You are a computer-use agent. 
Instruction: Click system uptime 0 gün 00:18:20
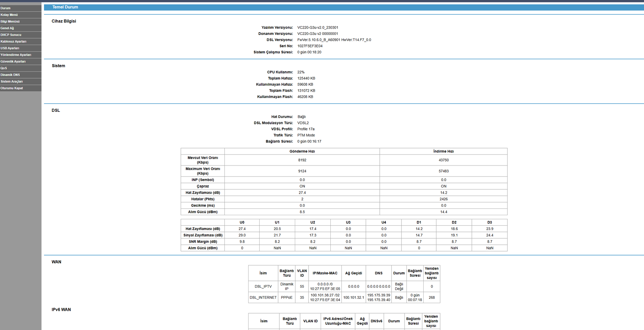point(309,52)
